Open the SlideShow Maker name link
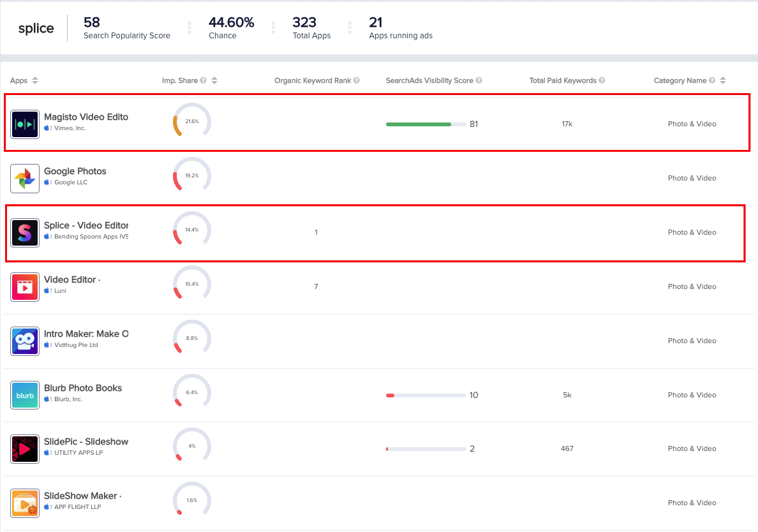This screenshot has height=532, width=758. coord(83,496)
